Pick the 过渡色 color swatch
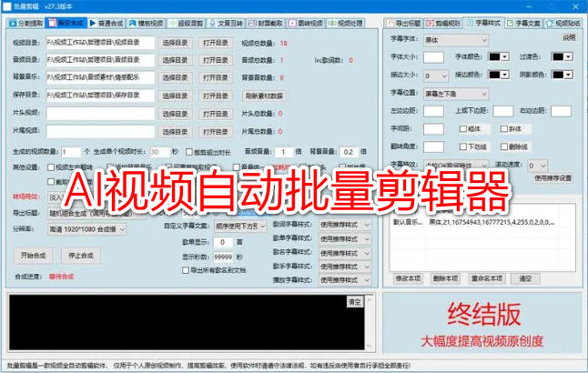588x373 pixels. (x=562, y=56)
